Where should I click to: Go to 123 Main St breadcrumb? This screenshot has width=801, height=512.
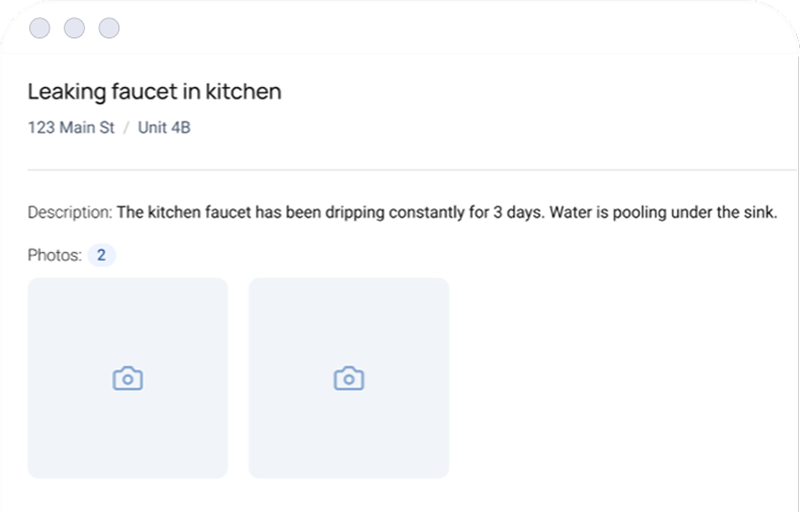pyautogui.click(x=71, y=129)
